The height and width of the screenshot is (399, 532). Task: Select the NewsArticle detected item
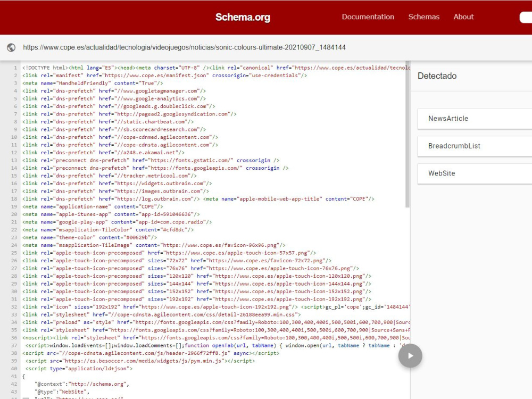pyautogui.click(x=475, y=119)
